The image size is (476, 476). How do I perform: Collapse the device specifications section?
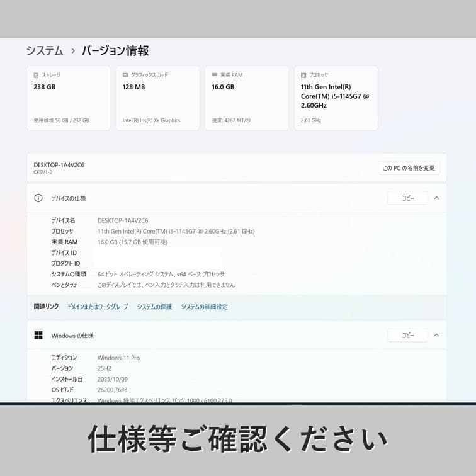click(436, 198)
